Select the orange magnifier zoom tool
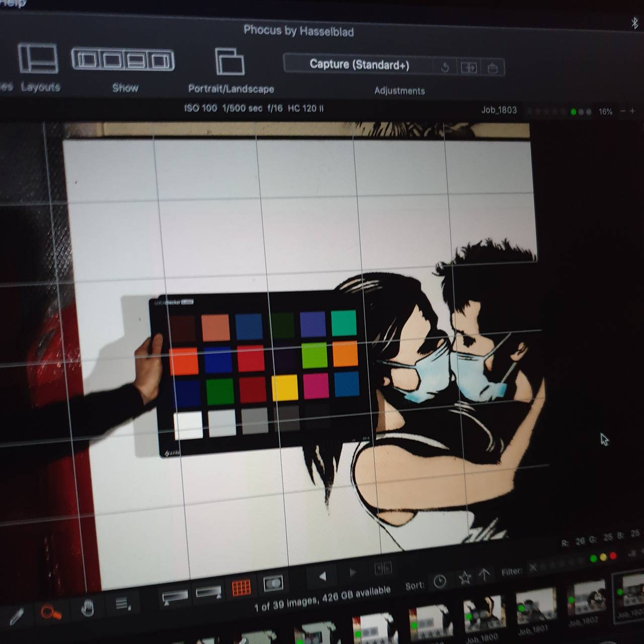This screenshot has height=644, width=644. point(51,612)
